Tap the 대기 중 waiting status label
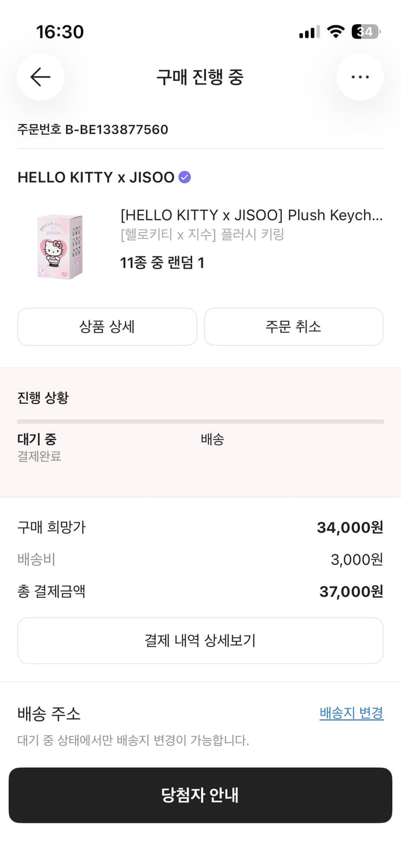Viewport: 401px width, 868px height. coord(36,440)
